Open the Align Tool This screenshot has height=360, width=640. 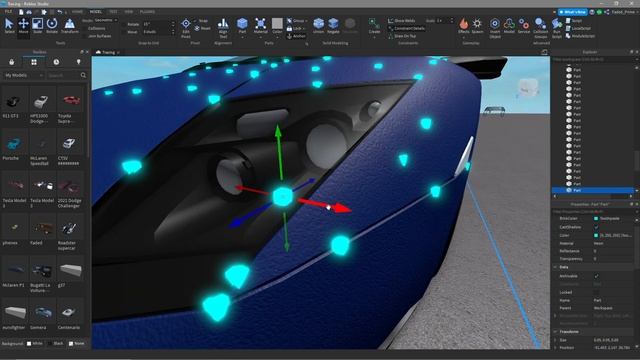tap(223, 27)
